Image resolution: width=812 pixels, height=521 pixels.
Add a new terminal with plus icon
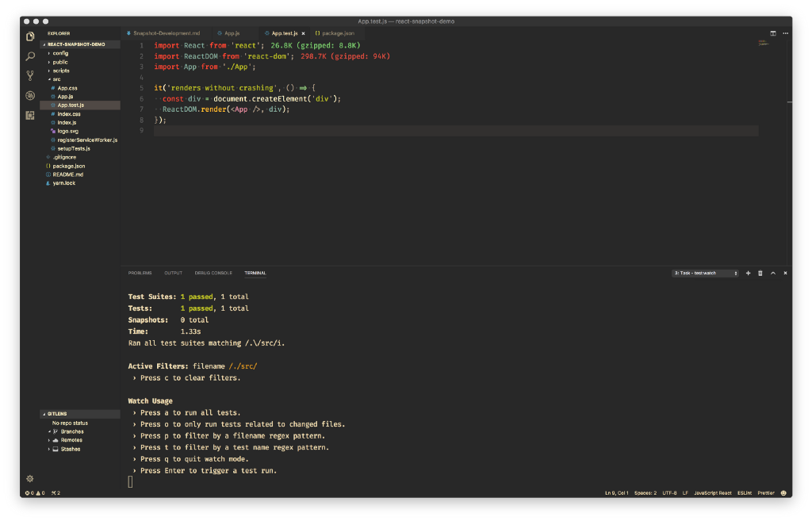click(x=748, y=273)
